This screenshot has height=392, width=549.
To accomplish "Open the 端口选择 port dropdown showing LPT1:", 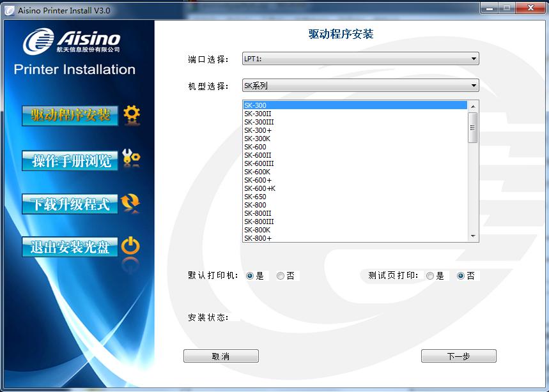I will pyautogui.click(x=358, y=58).
